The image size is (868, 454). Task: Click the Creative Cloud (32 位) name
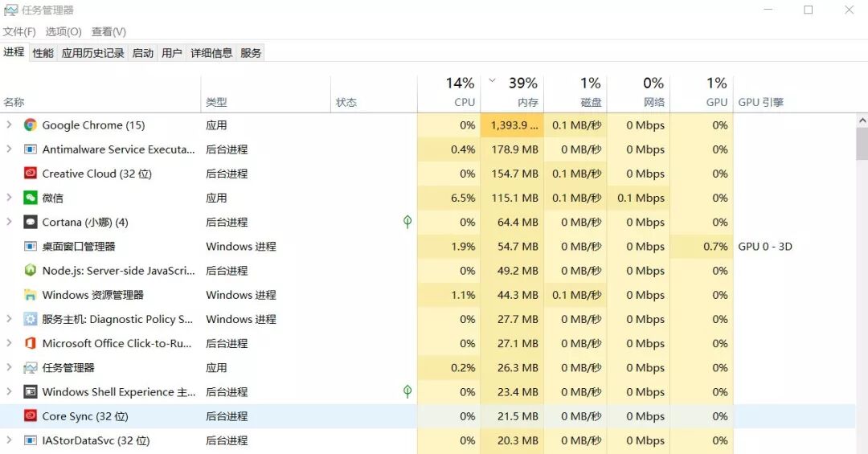click(97, 174)
